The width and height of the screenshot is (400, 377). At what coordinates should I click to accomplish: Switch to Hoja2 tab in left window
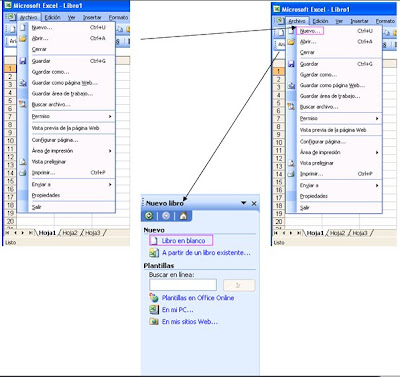pyautogui.click(x=70, y=233)
